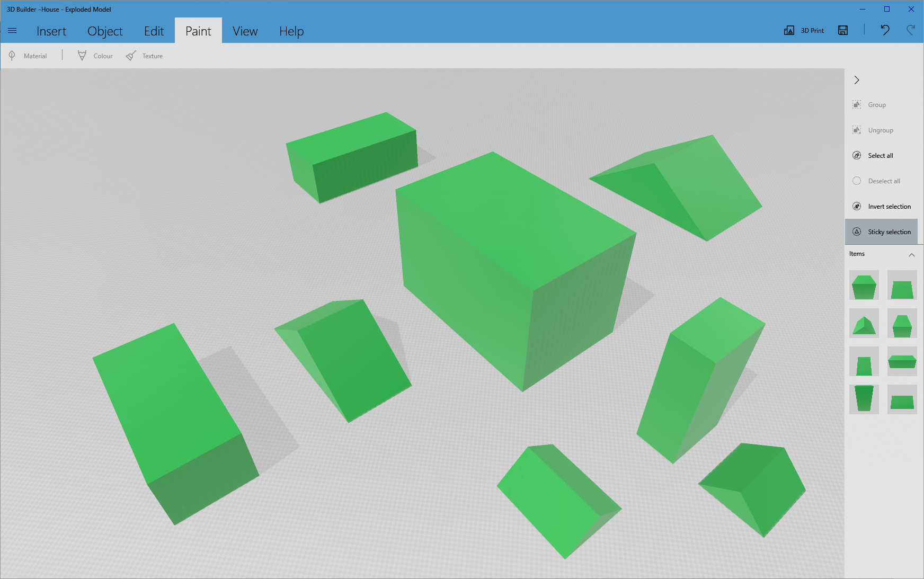Open the Insert menu
The height and width of the screenshot is (579, 924).
51,31
